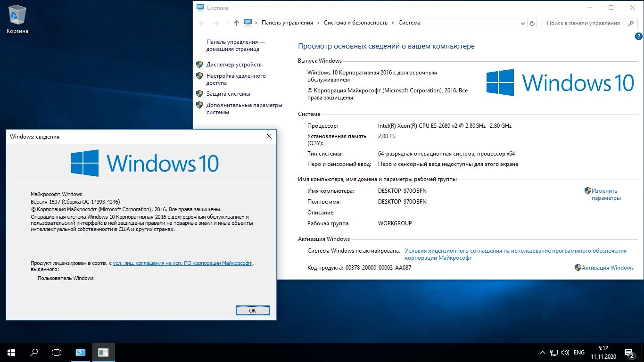
Task: Switch to the winver taskbar button
Action: click(x=103, y=353)
